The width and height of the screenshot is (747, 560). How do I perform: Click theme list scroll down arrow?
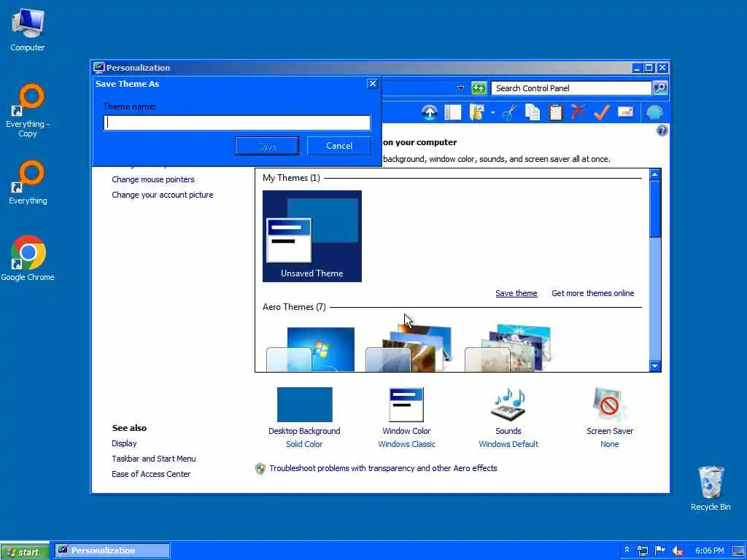coord(654,366)
